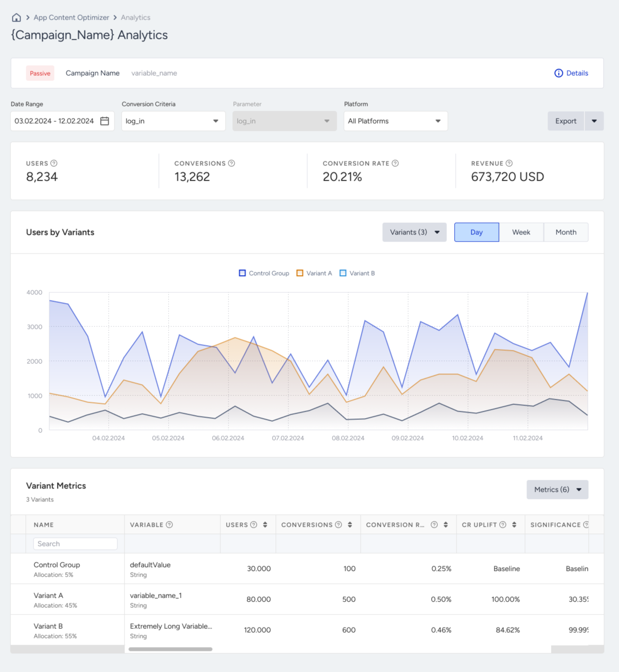Screen dimensions: 619x672
Task: Show help tooltip for Conversion Rate metric
Action: (395, 163)
